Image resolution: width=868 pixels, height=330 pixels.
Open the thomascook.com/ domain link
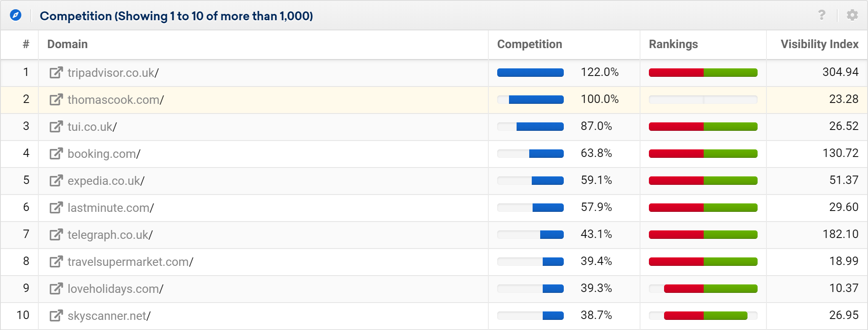[x=115, y=100]
